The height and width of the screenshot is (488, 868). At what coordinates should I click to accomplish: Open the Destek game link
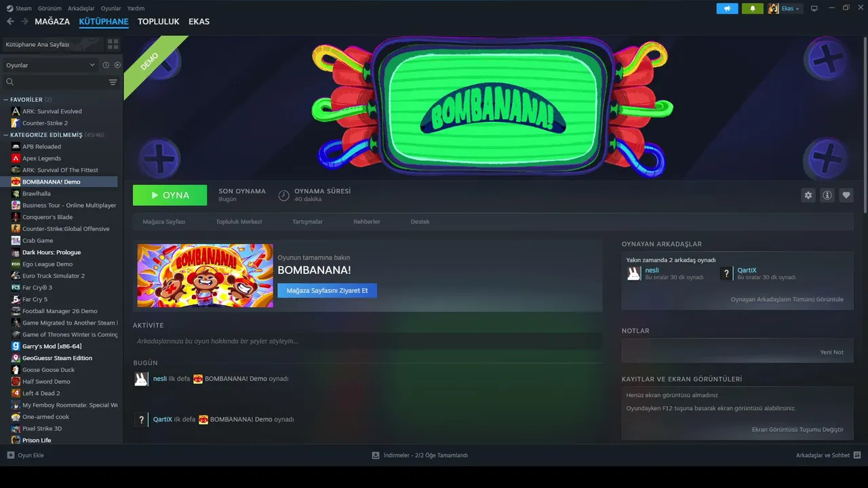[420, 222]
